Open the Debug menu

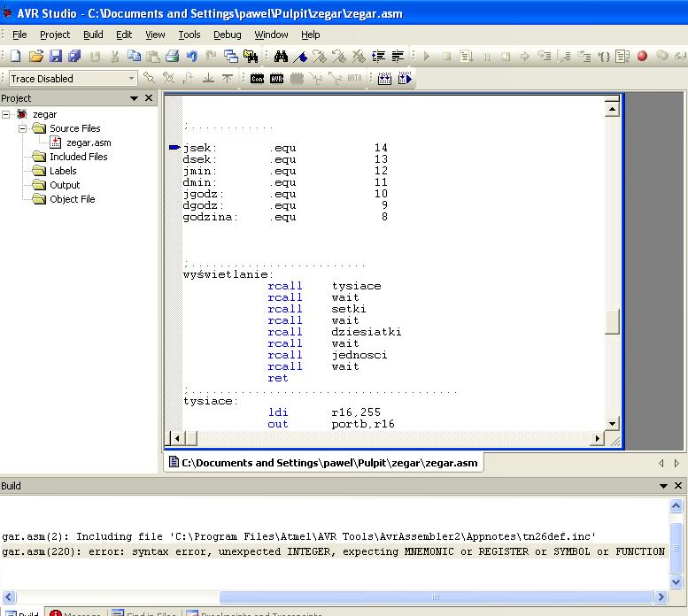point(227,35)
